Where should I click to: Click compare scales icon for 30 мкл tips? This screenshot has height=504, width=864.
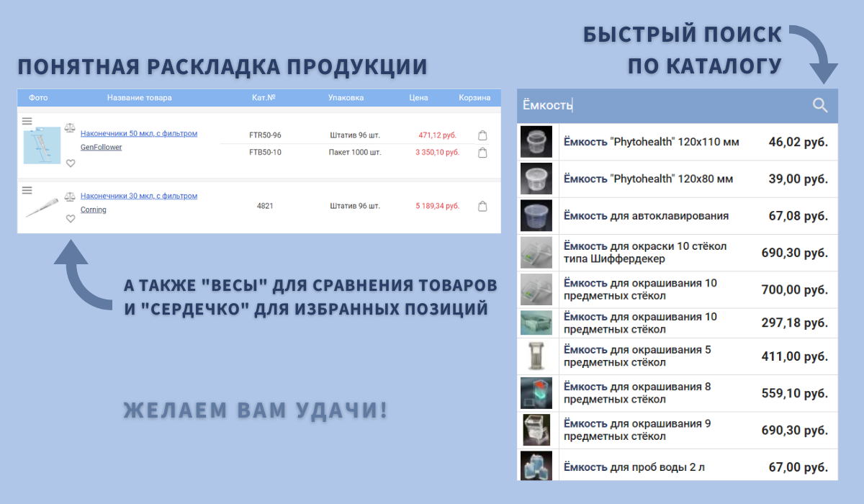[70, 197]
